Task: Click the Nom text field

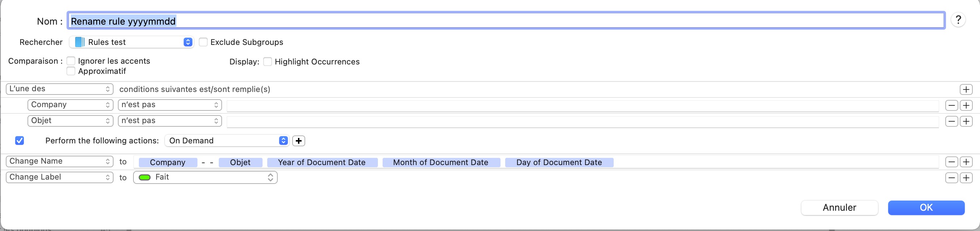Action: pyautogui.click(x=506, y=21)
